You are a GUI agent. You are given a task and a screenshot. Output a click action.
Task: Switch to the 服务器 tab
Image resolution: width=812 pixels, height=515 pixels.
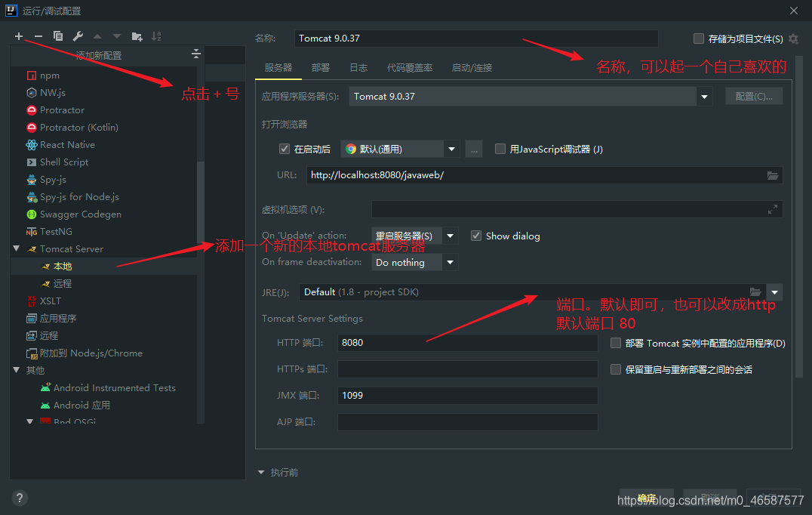coord(278,68)
